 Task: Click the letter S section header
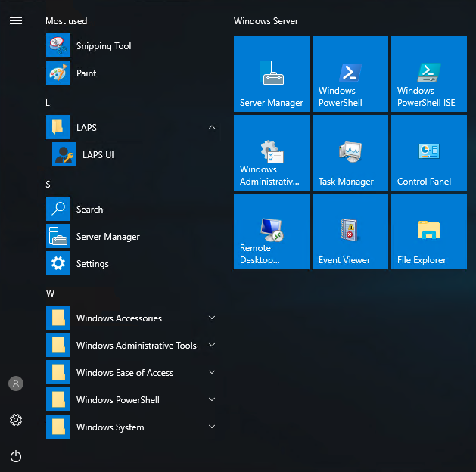pos(48,185)
